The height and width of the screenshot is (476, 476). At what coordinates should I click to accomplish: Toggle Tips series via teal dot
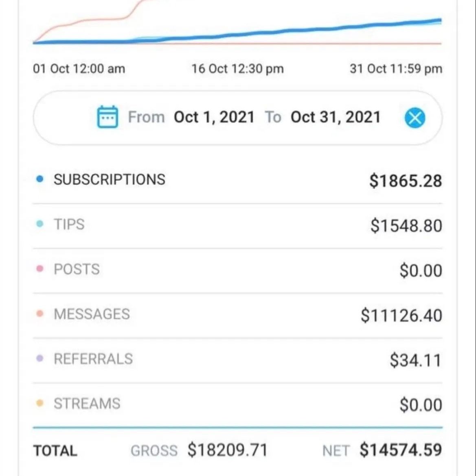click(x=40, y=224)
